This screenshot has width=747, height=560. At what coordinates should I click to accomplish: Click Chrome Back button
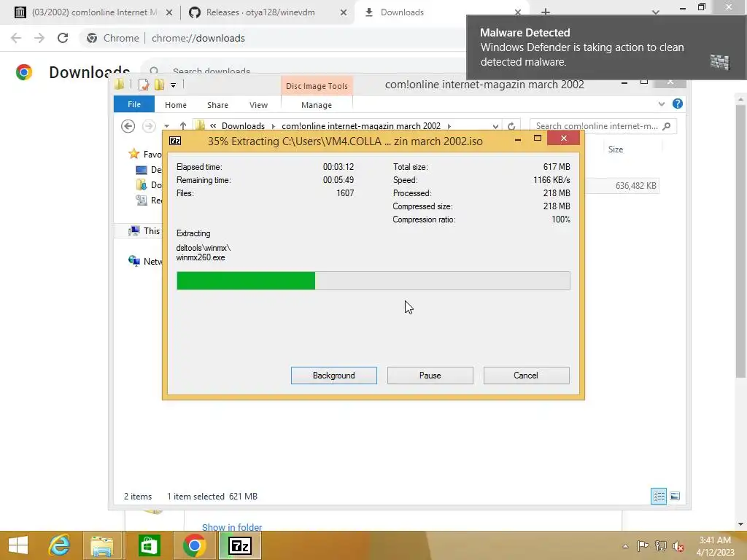tap(16, 38)
